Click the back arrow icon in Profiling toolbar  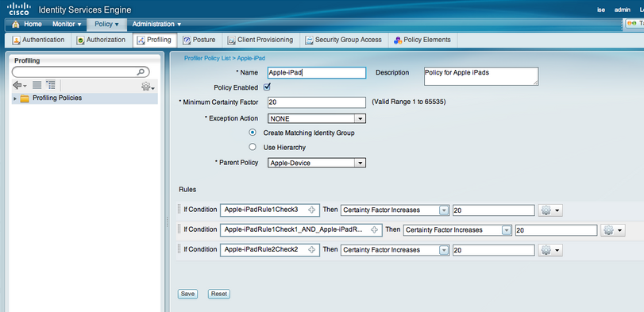pos(19,86)
